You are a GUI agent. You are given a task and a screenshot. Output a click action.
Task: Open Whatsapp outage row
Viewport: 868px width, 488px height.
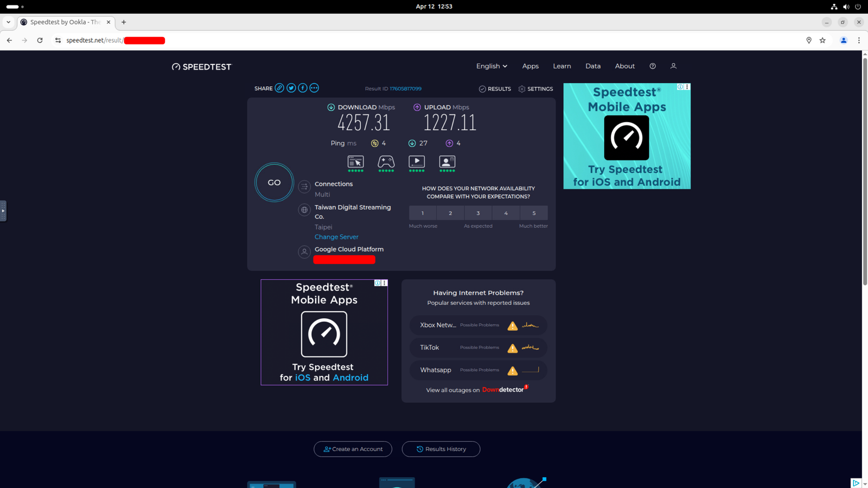click(478, 370)
